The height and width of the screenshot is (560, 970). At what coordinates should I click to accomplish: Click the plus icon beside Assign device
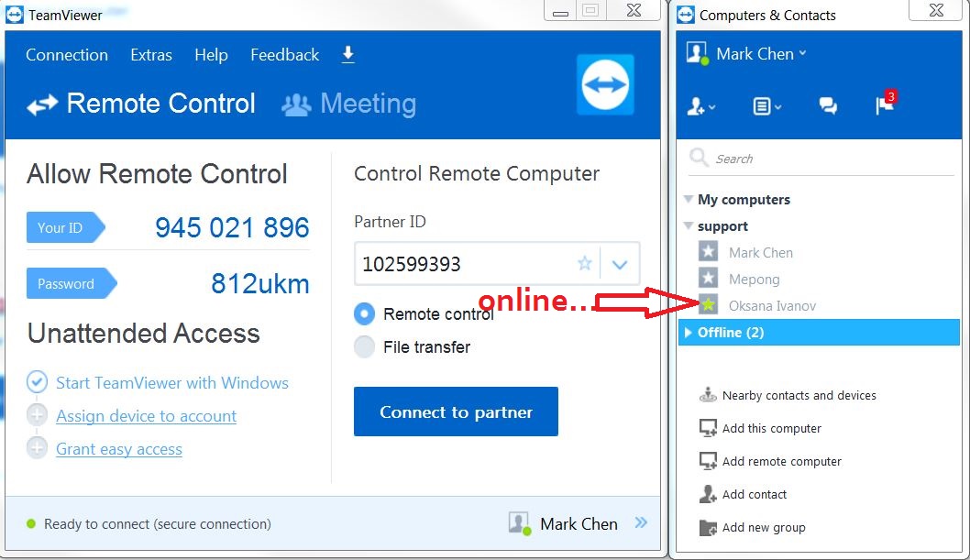point(37,415)
